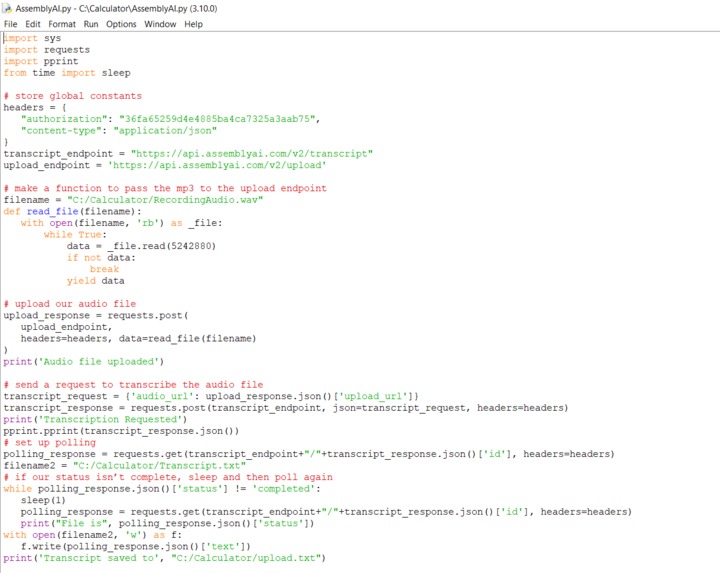Viewport: 720px width, 573px height.
Task: Click the upload_endpoint URL assignment line
Action: (165, 165)
